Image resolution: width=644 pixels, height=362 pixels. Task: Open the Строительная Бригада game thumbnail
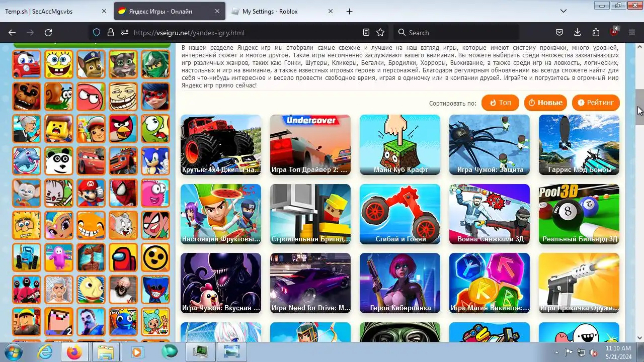pos(310,214)
